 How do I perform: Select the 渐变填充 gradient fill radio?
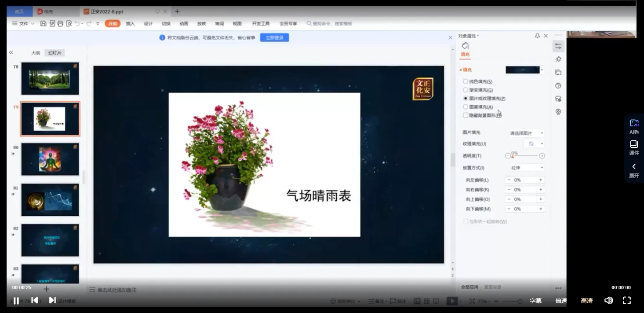[466, 90]
